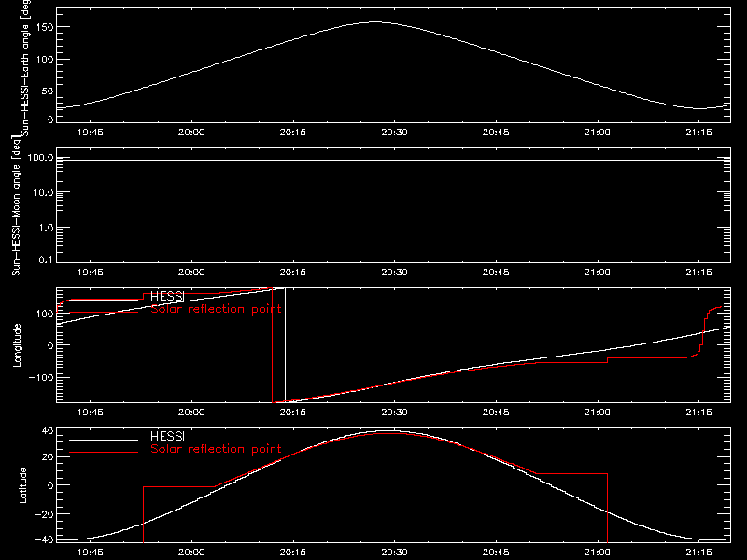The width and height of the screenshot is (747, 560).
Task: Click the 21:15 label under Longitude plot
Action: click(698, 413)
